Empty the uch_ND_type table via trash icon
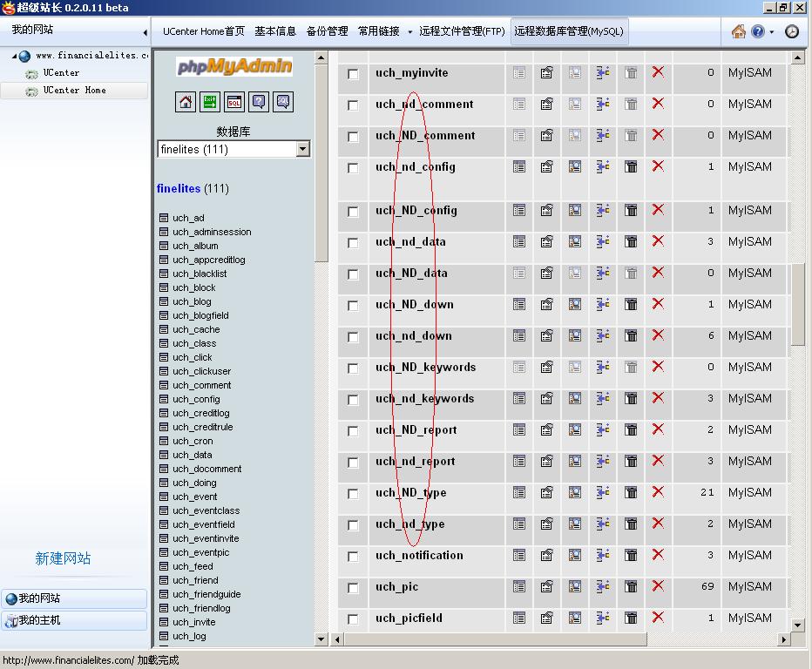Image resolution: width=812 pixels, height=669 pixels. pyautogui.click(x=631, y=492)
